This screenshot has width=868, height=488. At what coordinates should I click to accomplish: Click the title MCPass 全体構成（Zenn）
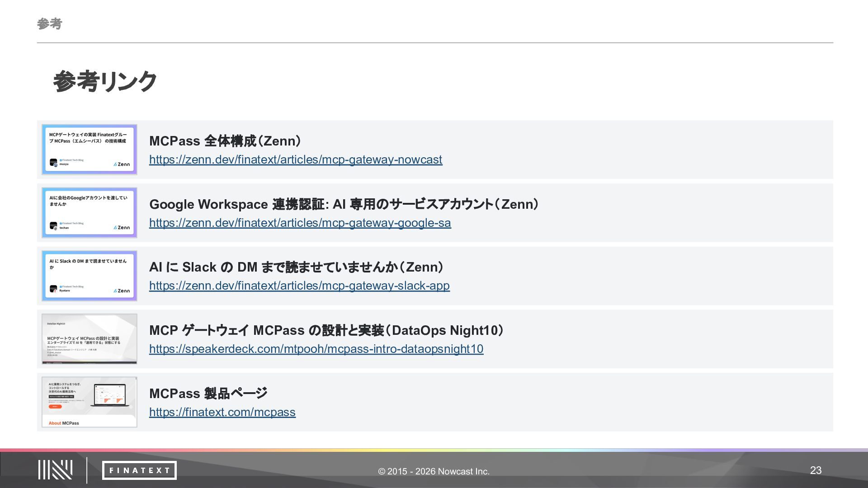click(x=225, y=141)
